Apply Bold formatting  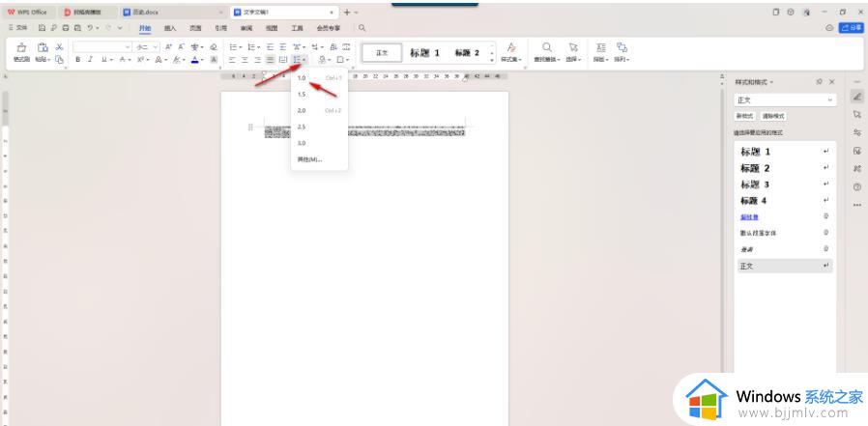coord(77,59)
